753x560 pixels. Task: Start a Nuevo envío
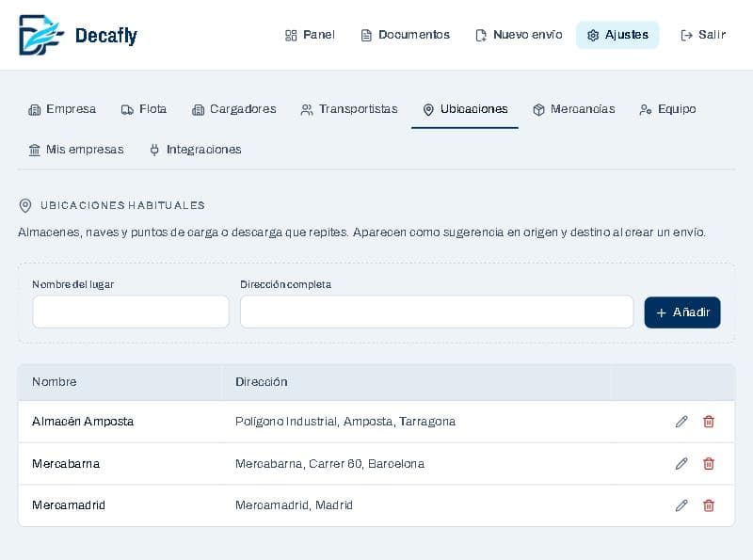(519, 35)
